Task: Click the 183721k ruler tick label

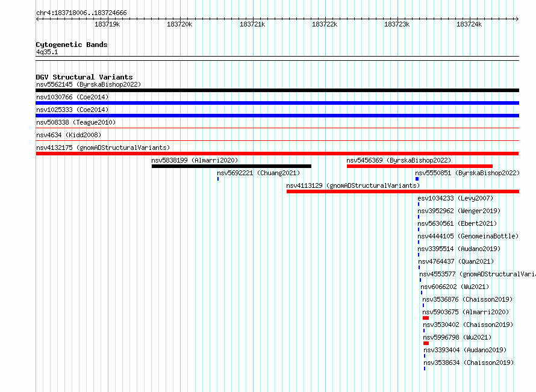Action: coord(252,24)
